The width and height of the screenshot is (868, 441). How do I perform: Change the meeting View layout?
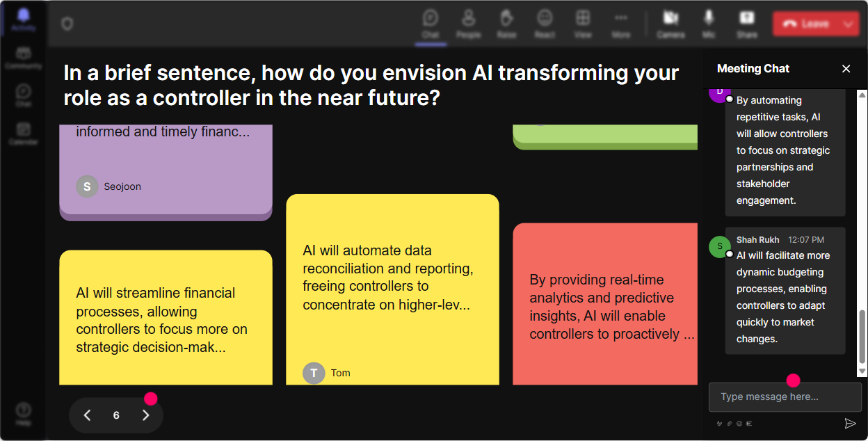coord(583,24)
